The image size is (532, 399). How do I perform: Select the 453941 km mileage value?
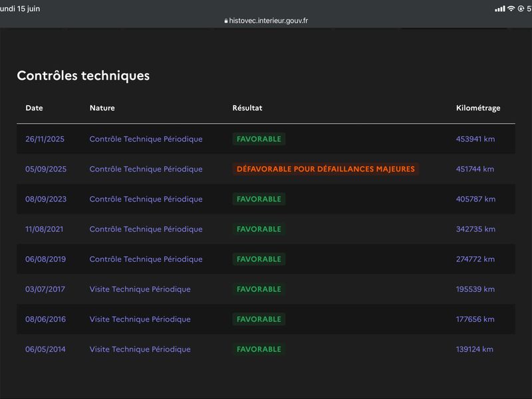click(475, 139)
